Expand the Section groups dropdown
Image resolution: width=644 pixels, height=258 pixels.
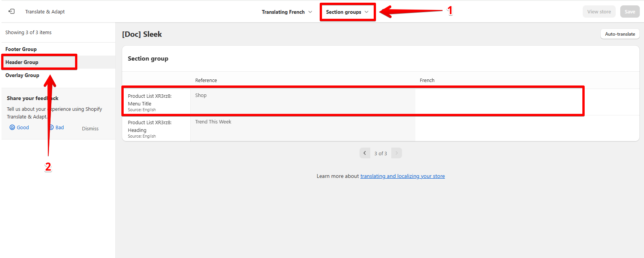[347, 12]
